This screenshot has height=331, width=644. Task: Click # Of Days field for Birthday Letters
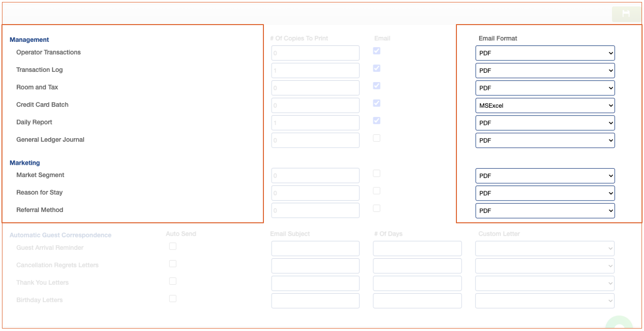pos(417,301)
